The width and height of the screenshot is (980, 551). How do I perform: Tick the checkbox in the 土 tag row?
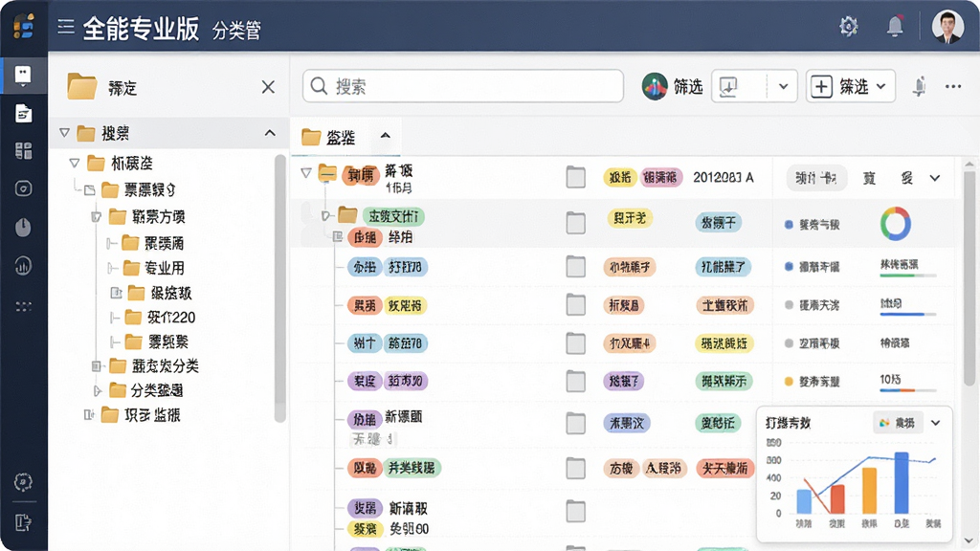point(575,305)
